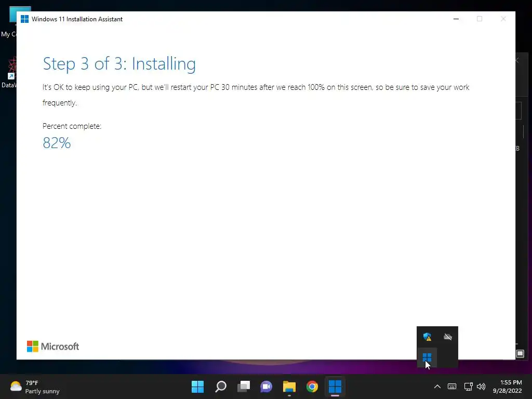Open volume control in the system tray
Viewport: 532px width, 399px height.
coord(481,387)
